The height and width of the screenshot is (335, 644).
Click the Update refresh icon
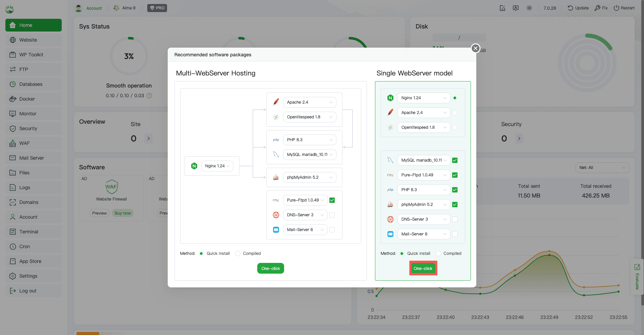[570, 8]
